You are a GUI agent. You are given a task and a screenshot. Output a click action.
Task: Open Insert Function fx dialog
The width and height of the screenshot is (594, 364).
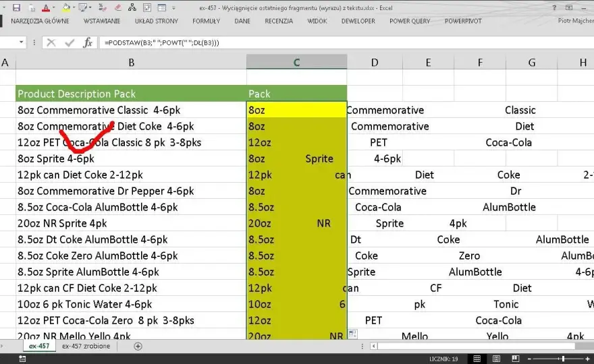pos(88,42)
